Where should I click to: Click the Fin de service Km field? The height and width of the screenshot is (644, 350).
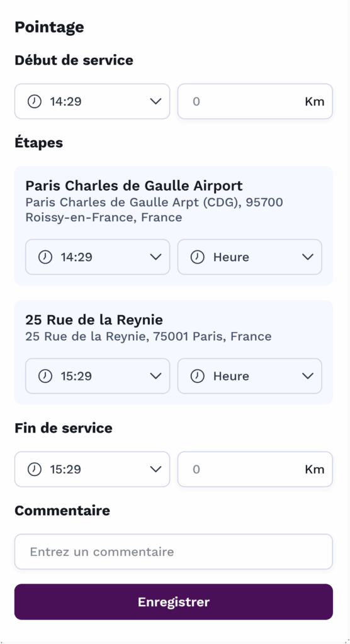(255, 469)
